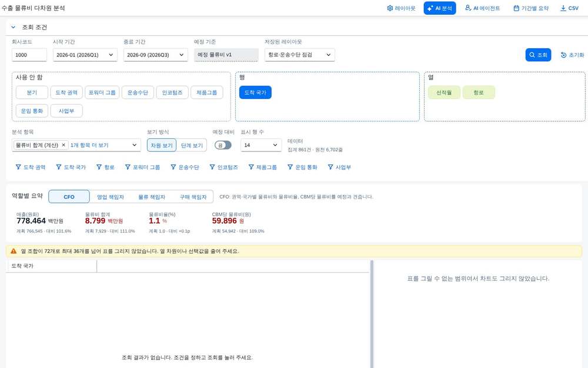This screenshot has width=588, height=368.
Task: Open the 표시 행 수 dropdown
Action: click(x=260, y=145)
